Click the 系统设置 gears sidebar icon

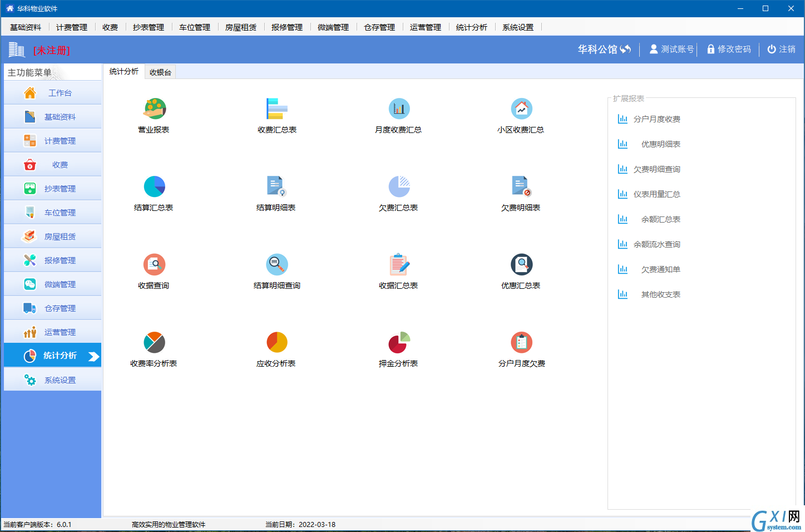click(x=30, y=380)
